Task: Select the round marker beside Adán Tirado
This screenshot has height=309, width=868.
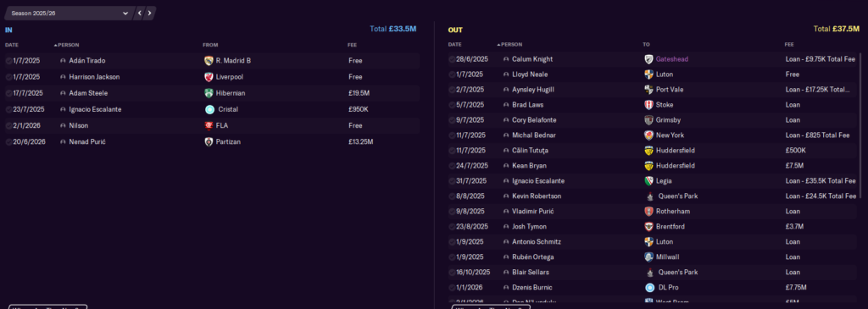Action: pyautogui.click(x=8, y=61)
